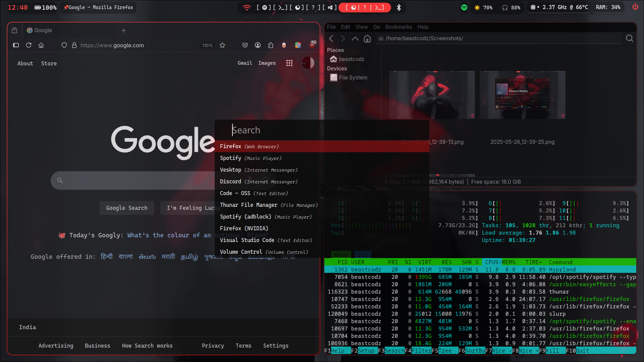The image size is (644, 362).
Task: Open Firefox extensions puzzle icon
Action: coord(271,45)
